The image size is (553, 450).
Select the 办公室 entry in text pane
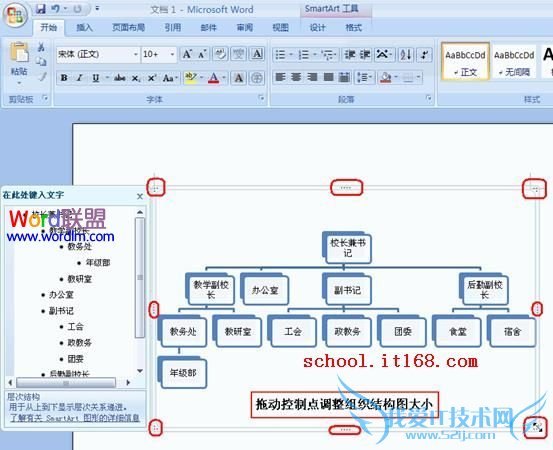point(61,294)
